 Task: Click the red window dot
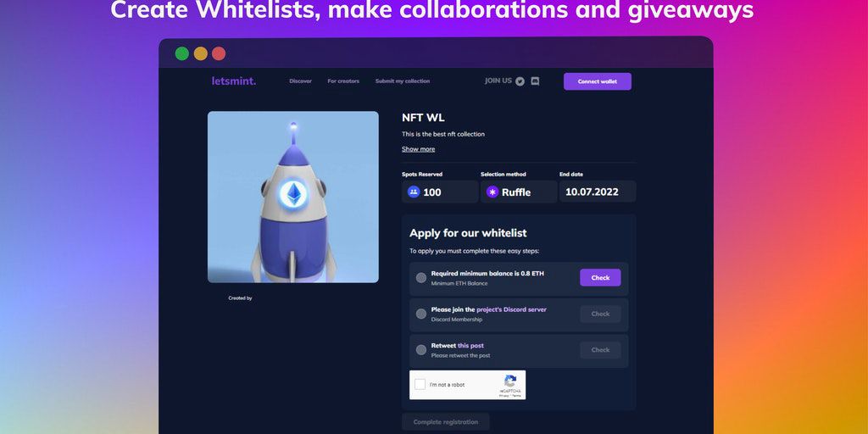coord(219,53)
